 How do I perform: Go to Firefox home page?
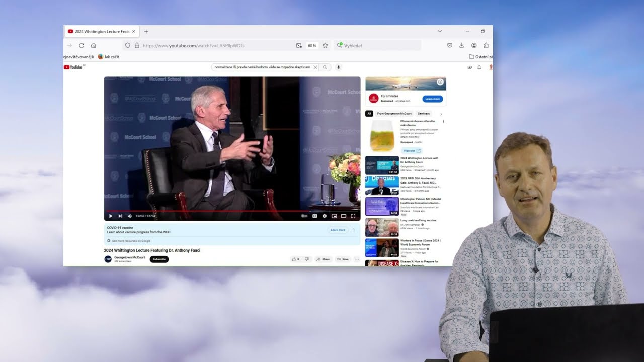point(94,45)
